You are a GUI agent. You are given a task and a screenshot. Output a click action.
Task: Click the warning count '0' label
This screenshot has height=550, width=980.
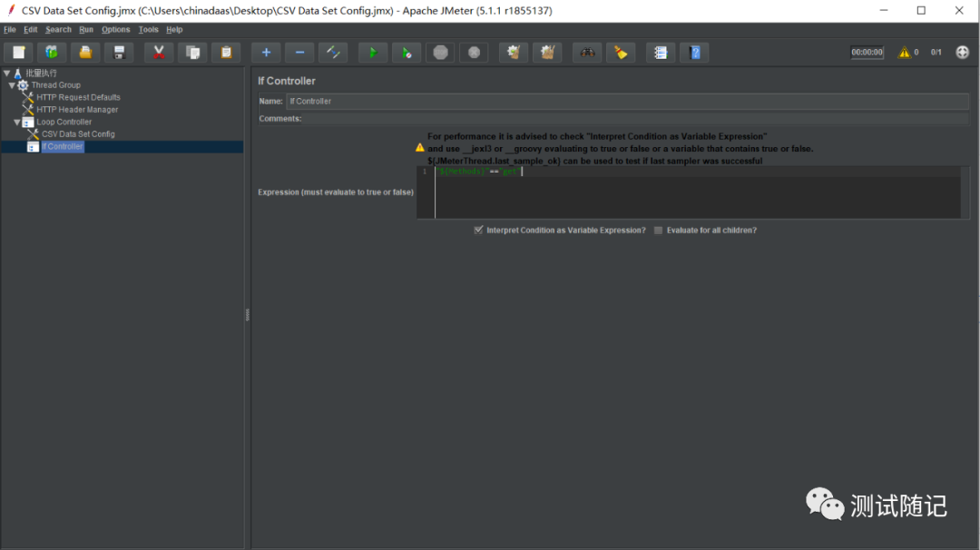[x=916, y=53]
